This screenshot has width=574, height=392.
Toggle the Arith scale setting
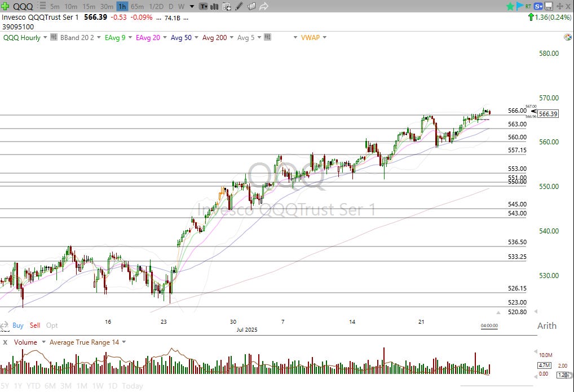[546, 325]
